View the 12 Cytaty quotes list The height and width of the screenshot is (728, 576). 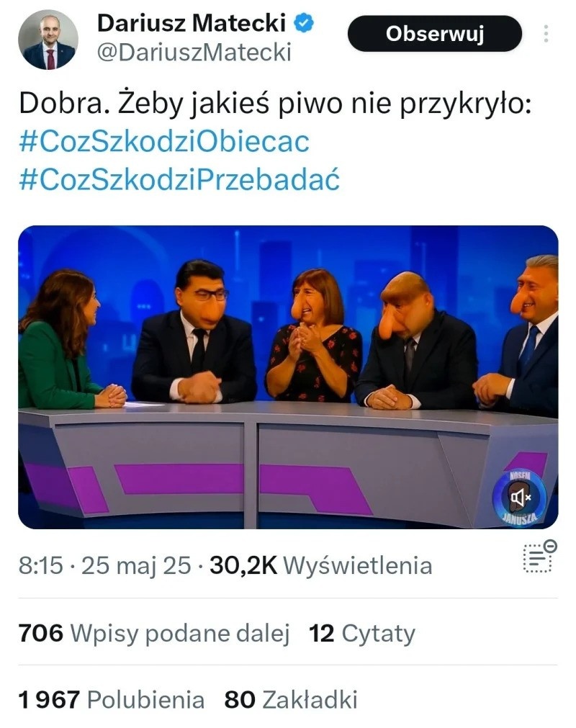(362, 633)
